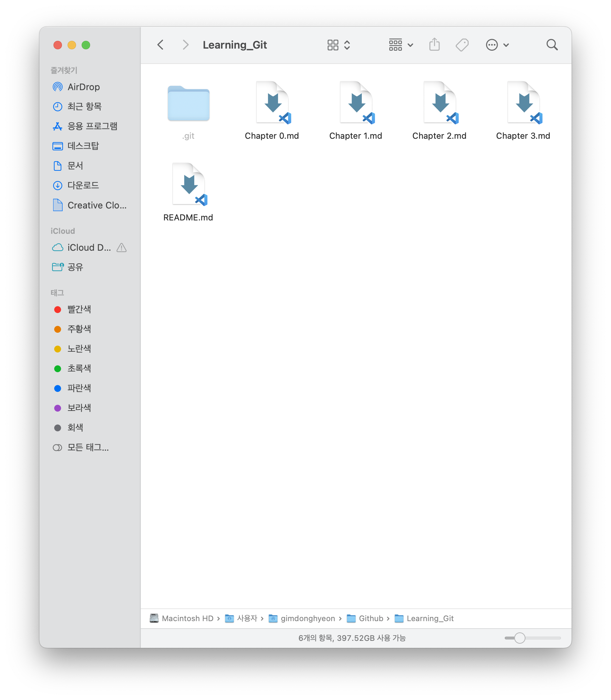Click the 태그 tags section header

click(57, 293)
